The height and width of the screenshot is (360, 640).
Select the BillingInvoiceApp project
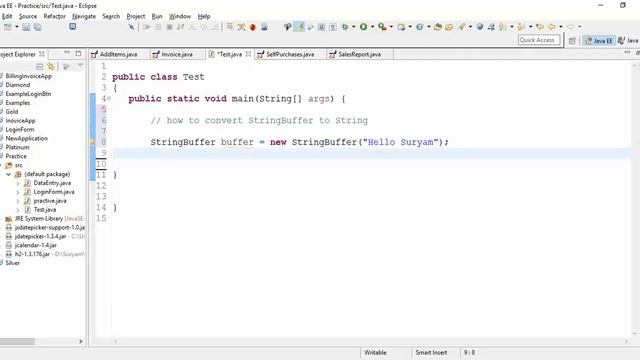coord(29,76)
